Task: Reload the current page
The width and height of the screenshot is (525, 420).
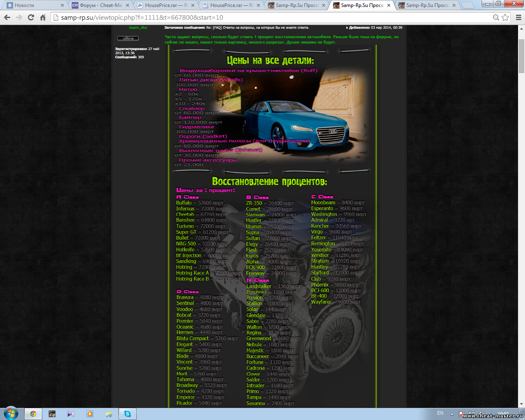Action: point(31,18)
